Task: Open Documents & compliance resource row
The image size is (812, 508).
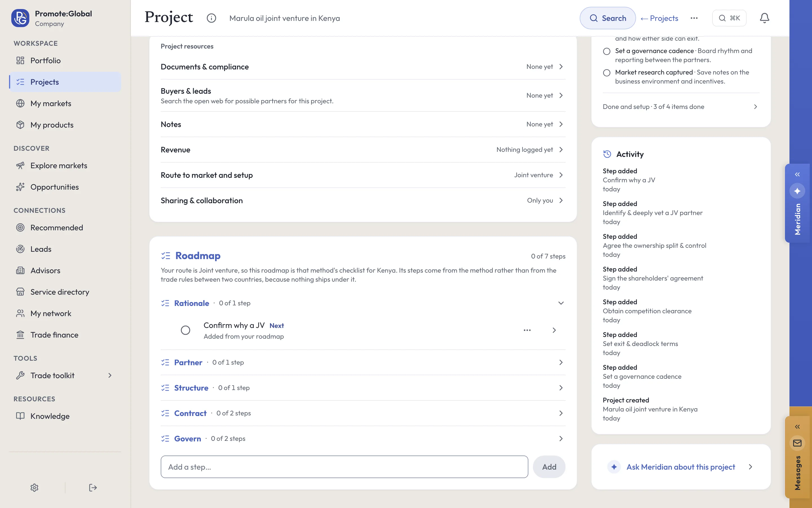Action: pyautogui.click(x=363, y=67)
